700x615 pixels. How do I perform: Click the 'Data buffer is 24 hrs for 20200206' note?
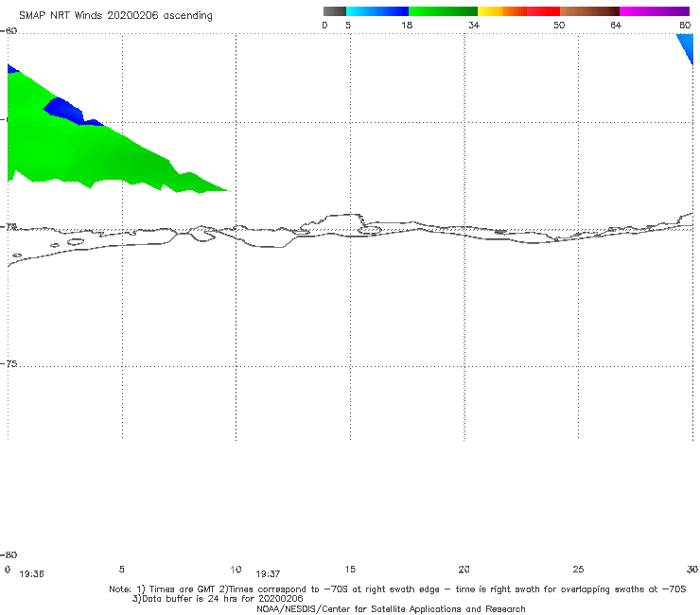click(x=218, y=599)
